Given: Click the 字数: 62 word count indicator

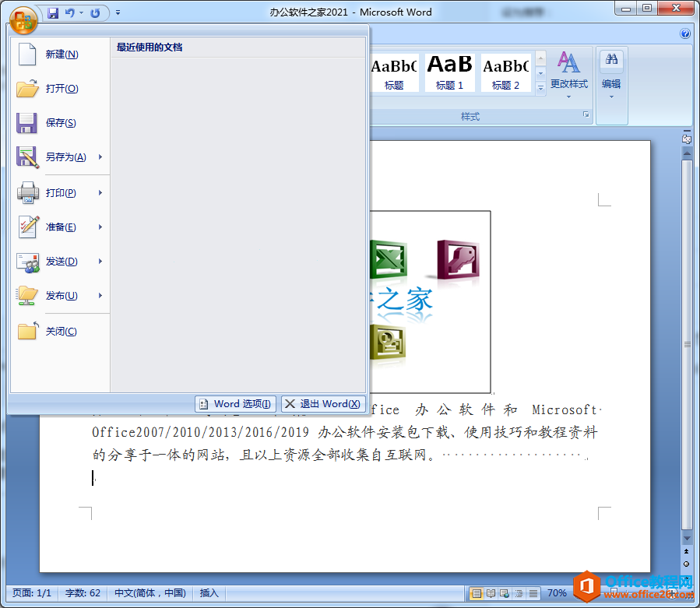Looking at the screenshot, I should tap(83, 593).
